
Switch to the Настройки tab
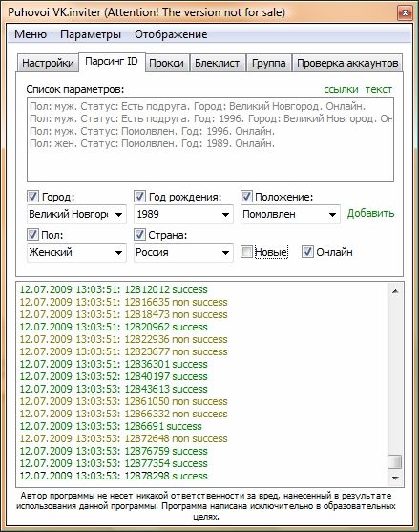[x=48, y=63]
